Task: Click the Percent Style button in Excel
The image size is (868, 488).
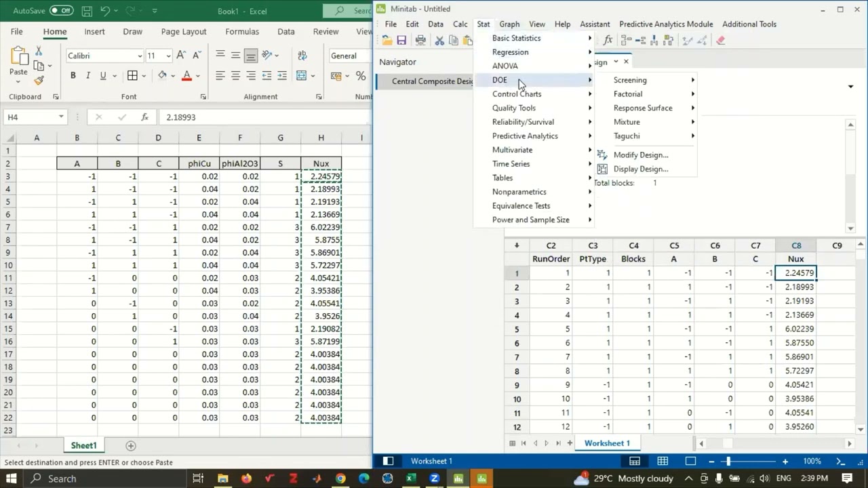Action: click(361, 75)
